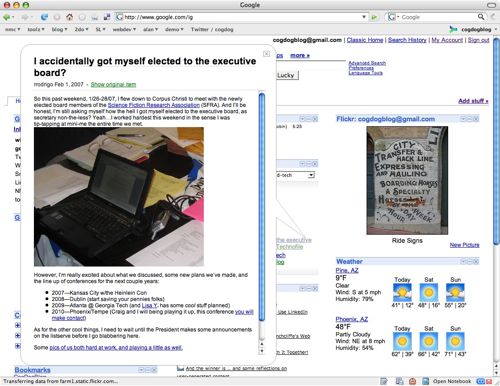
Task: Click the Preferences link
Action: [361, 68]
